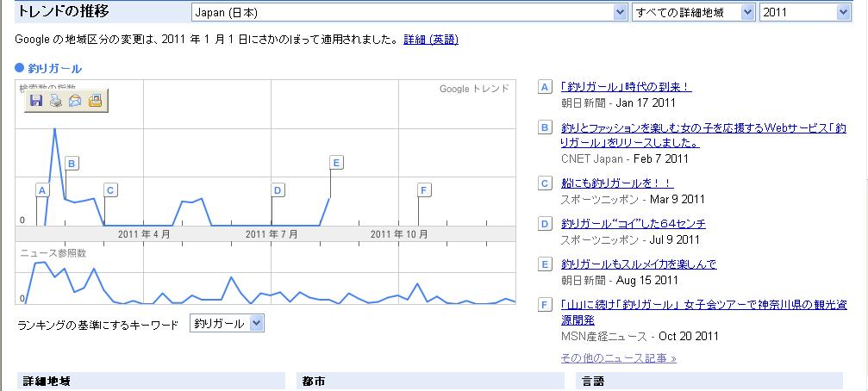The image size is (868, 391).
Task: Click news list badge E
Action: tap(545, 264)
